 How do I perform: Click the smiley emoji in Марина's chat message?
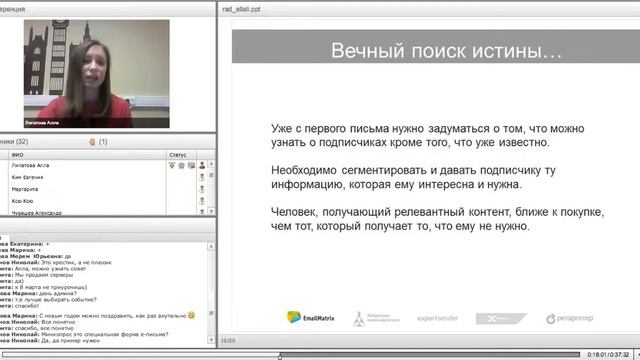pos(191,315)
